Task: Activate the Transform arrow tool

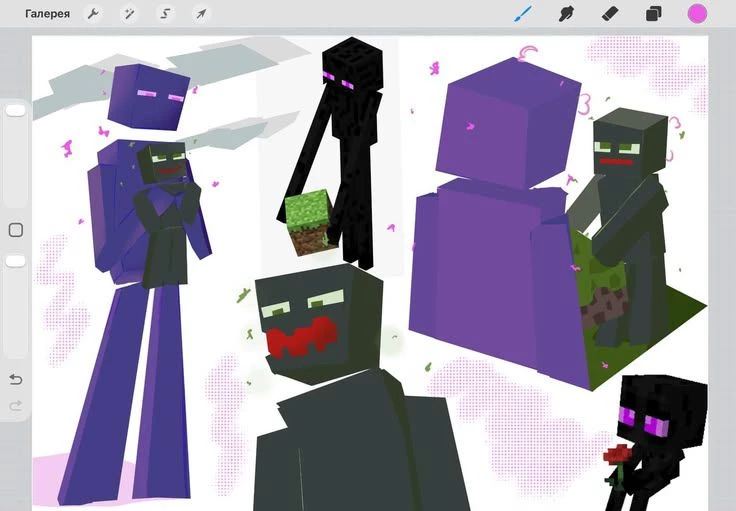Action: point(201,14)
